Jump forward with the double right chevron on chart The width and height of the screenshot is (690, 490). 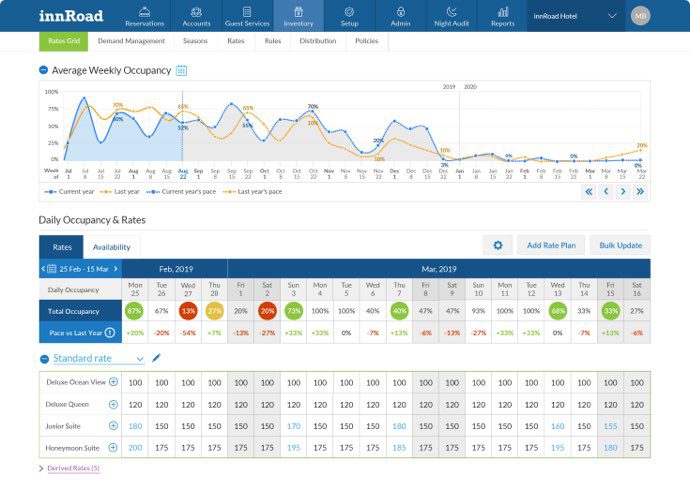pos(640,191)
